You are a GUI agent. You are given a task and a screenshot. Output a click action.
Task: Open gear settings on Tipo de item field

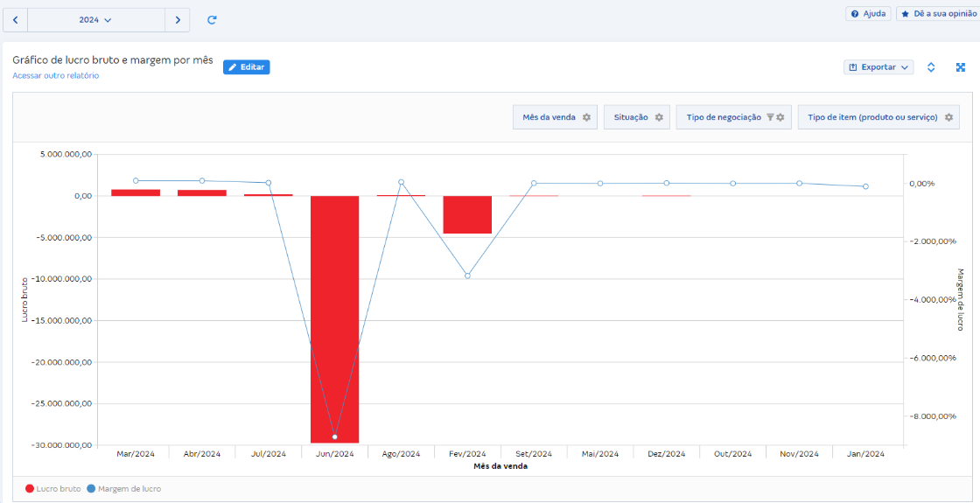click(x=948, y=117)
